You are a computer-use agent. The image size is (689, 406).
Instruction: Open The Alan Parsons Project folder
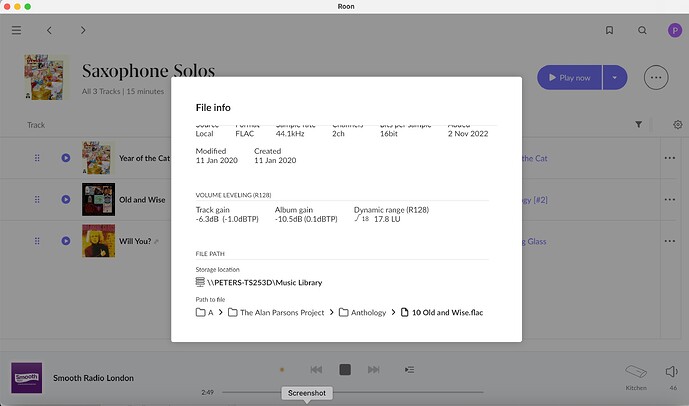[276, 312]
